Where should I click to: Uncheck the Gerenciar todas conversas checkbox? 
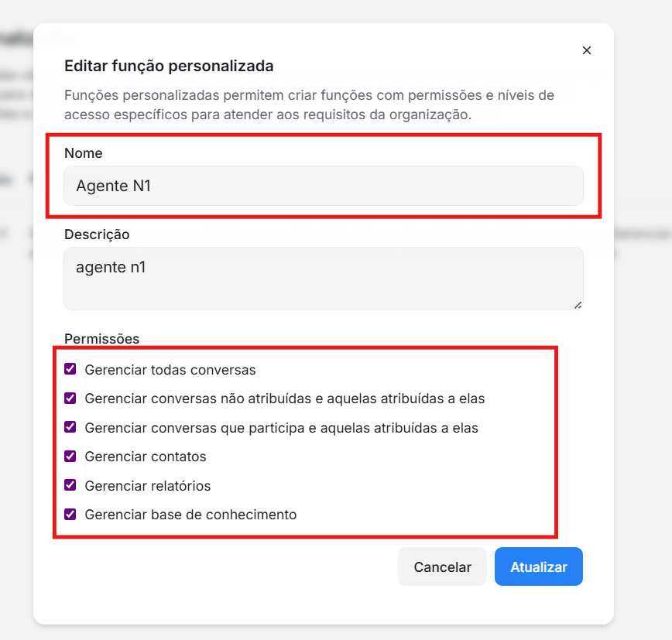click(70, 369)
